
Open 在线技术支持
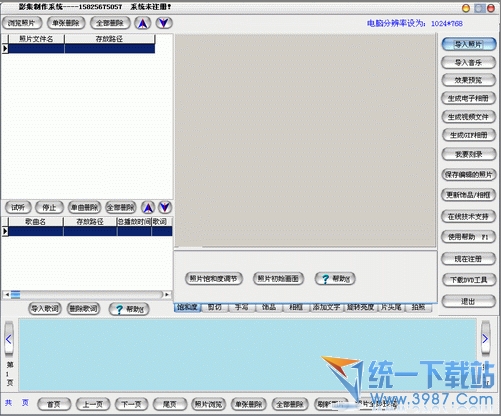coord(468,217)
